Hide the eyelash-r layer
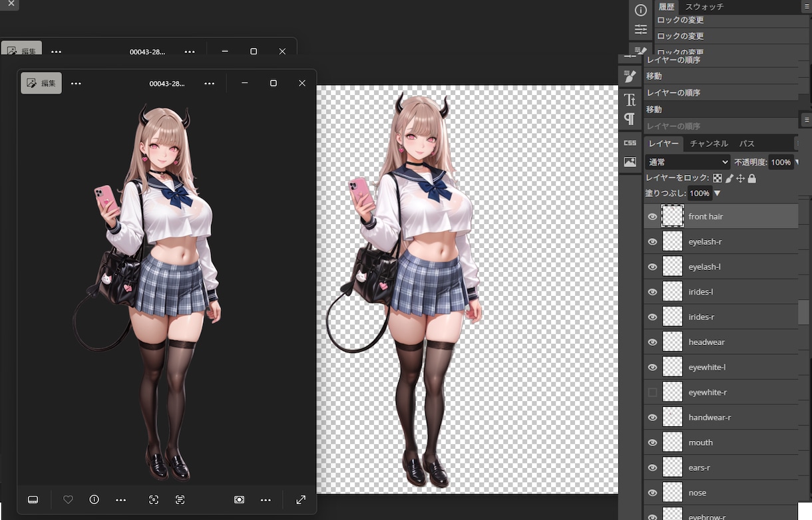This screenshot has width=812, height=520. (x=652, y=241)
